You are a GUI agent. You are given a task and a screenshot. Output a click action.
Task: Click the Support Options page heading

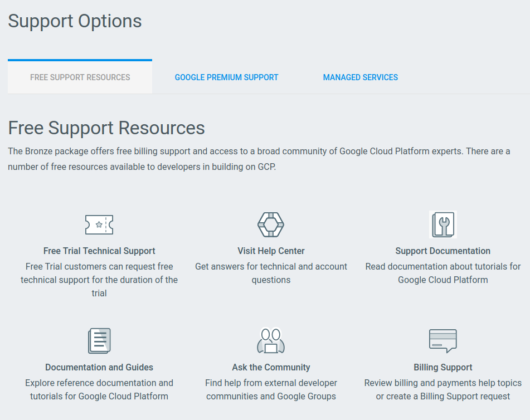point(75,21)
